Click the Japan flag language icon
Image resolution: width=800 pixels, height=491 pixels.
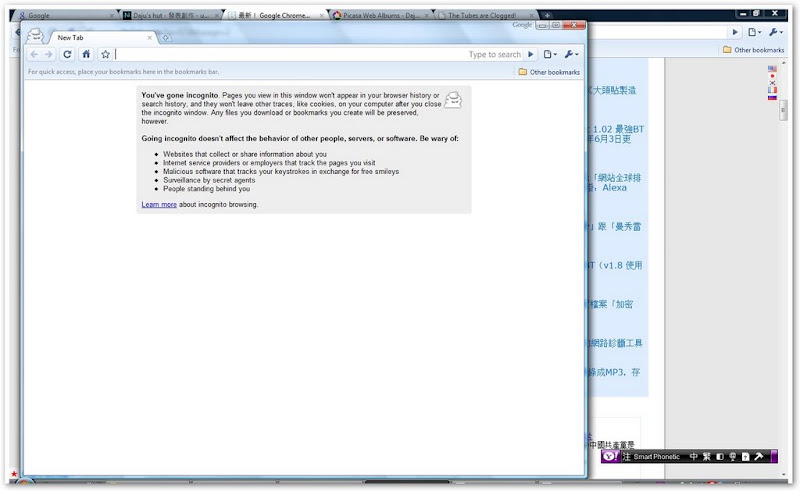[772, 76]
